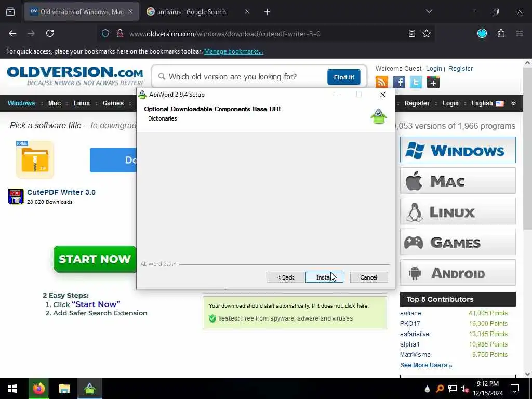The height and width of the screenshot is (399, 532).
Task: Click the page vertical scrollbar
Action: pyautogui.click(x=528, y=149)
